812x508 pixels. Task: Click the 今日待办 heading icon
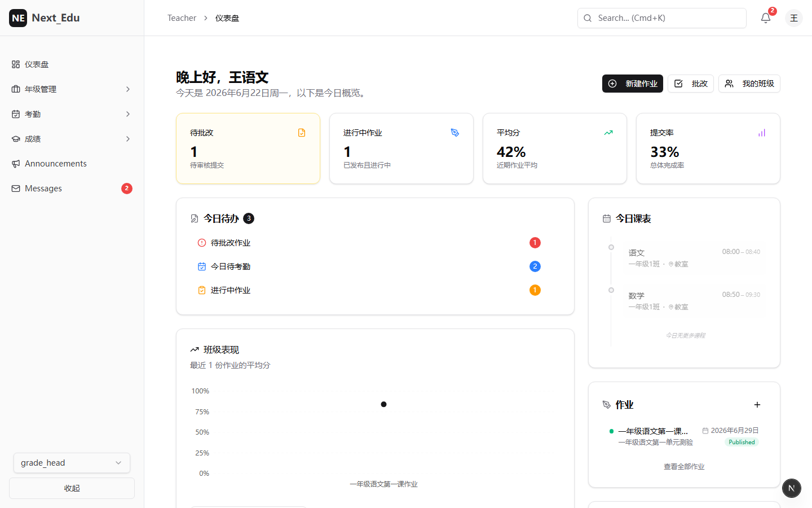(x=195, y=218)
